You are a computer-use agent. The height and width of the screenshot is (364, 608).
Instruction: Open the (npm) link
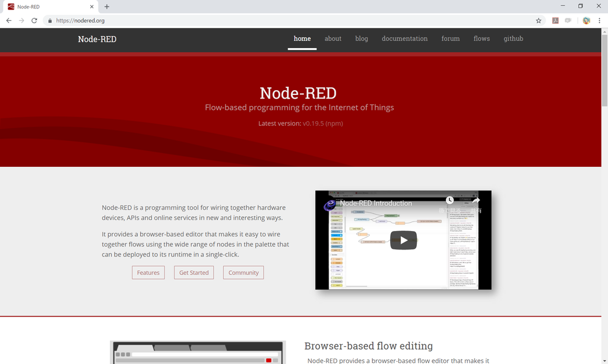tap(334, 124)
